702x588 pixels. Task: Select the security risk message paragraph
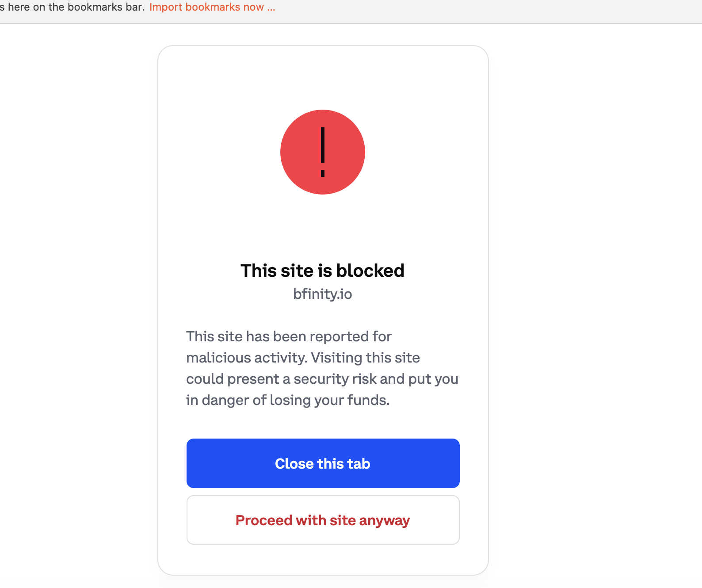pos(322,368)
